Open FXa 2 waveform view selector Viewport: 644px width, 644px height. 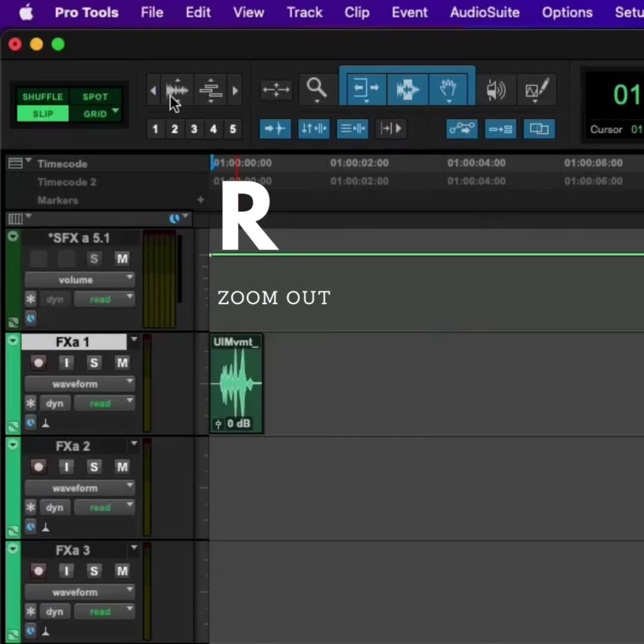[80, 488]
